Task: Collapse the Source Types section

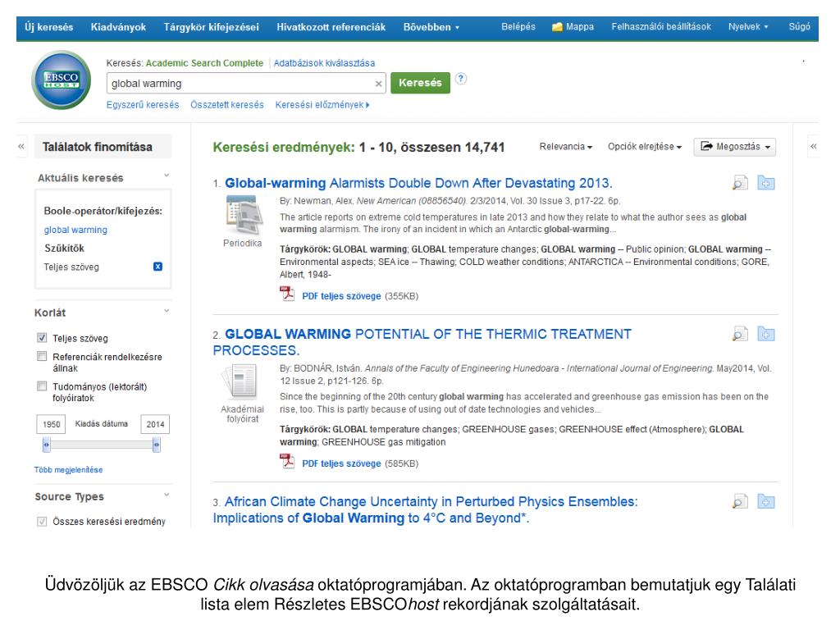Action: pos(167,495)
